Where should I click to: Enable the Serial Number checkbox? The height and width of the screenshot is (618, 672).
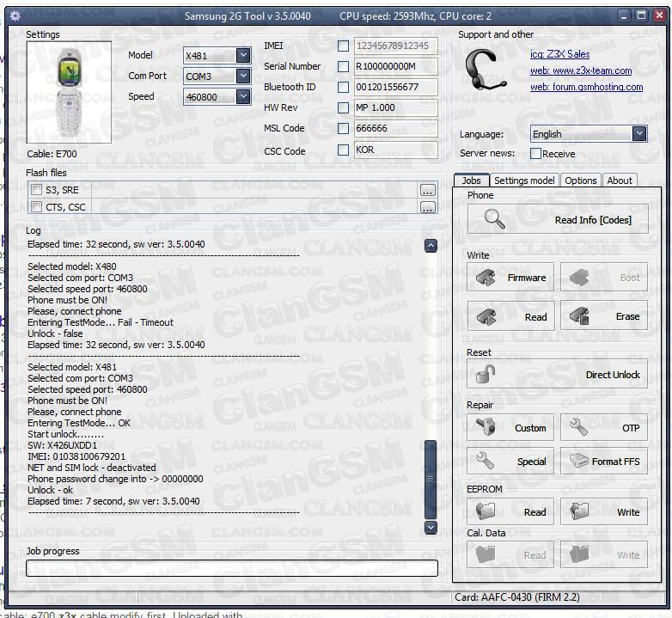coord(343,66)
